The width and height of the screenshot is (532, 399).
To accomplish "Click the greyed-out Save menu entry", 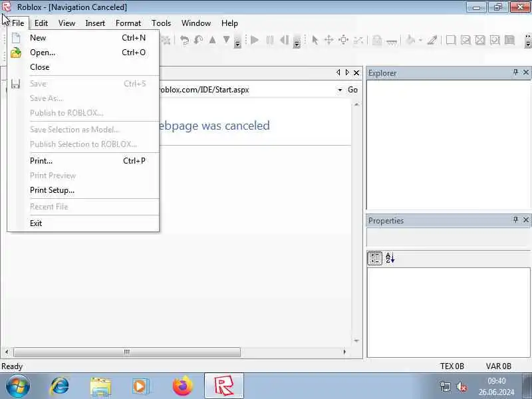I will click(83, 84).
